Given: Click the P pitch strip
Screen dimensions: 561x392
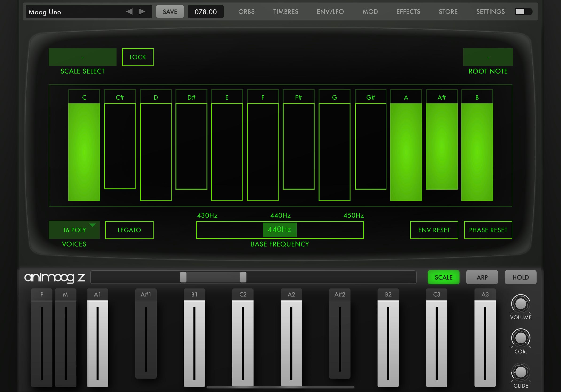Looking at the screenshot, I should [x=42, y=337].
